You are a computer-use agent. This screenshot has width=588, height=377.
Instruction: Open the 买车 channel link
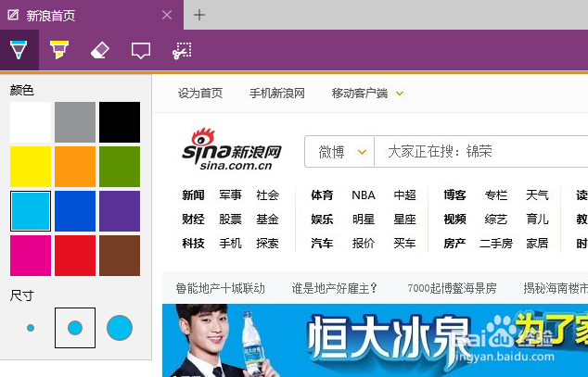coord(405,244)
